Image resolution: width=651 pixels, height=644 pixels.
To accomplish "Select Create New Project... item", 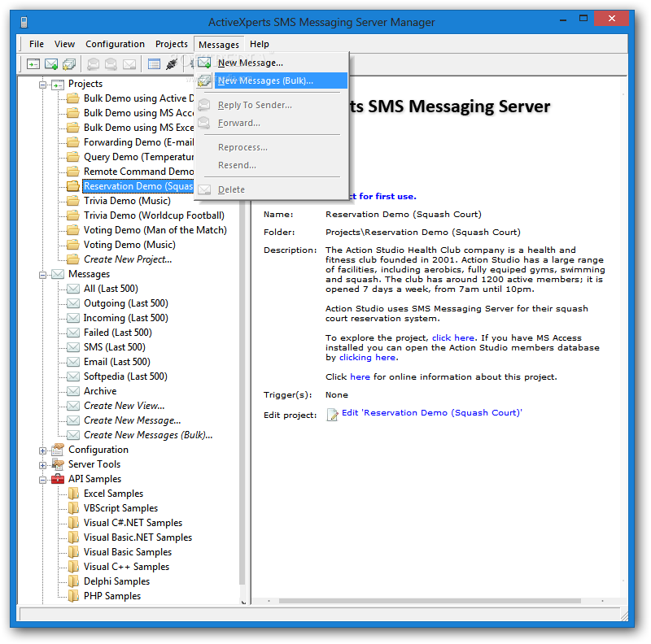I will pyautogui.click(x=128, y=259).
